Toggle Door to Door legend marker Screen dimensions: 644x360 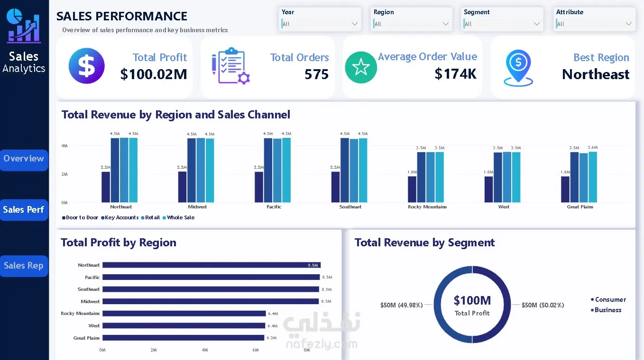pos(64,218)
